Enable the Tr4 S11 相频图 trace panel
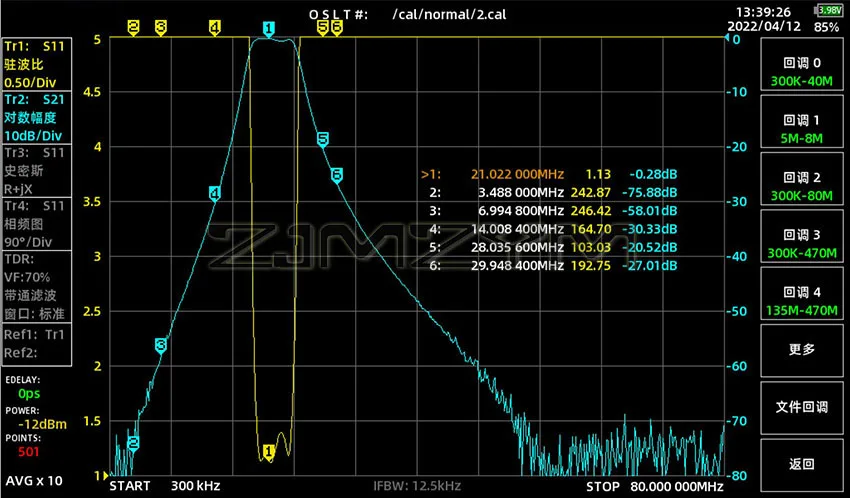 (x=36, y=223)
